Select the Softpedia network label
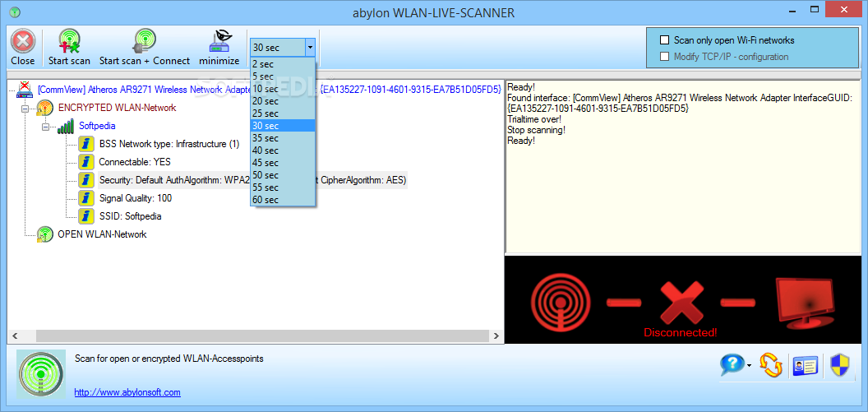The height and width of the screenshot is (412, 868). [97, 127]
